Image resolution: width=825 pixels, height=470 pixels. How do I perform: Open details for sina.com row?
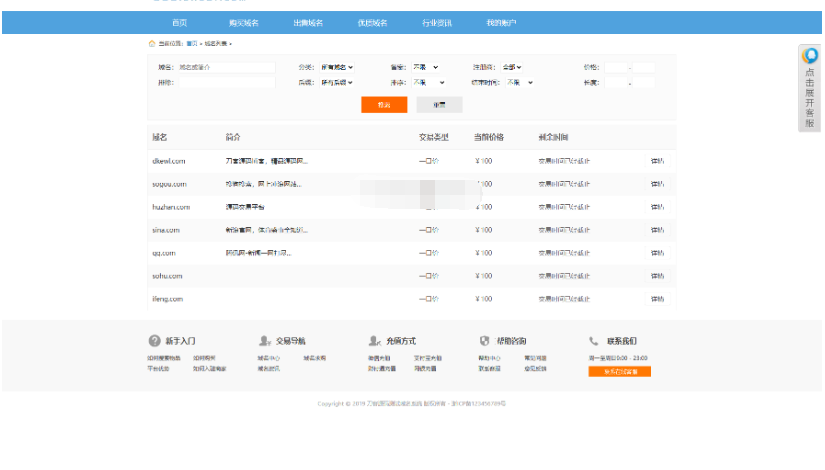(657, 230)
